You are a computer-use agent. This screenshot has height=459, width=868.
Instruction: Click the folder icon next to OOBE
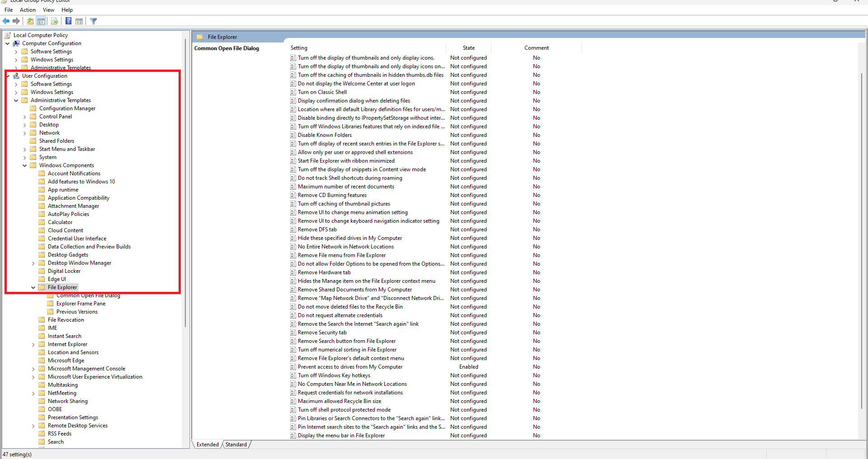point(42,409)
